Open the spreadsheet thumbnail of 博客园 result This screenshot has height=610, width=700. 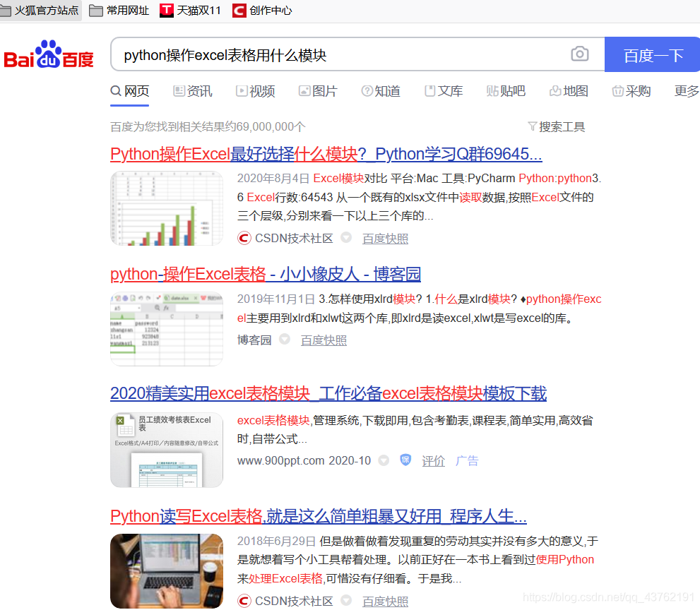[167, 329]
